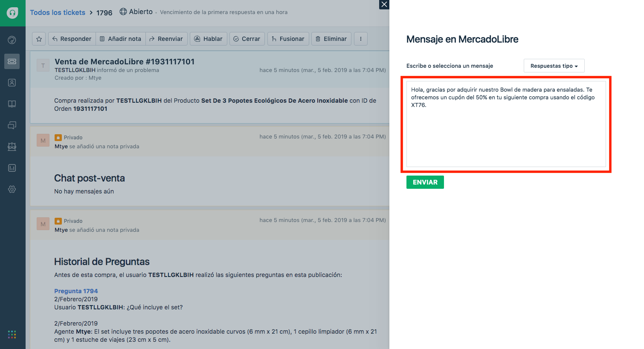Screen dimensions: 644x349
Task: Click the 'No hay mensajes aún' text
Action: point(84,191)
